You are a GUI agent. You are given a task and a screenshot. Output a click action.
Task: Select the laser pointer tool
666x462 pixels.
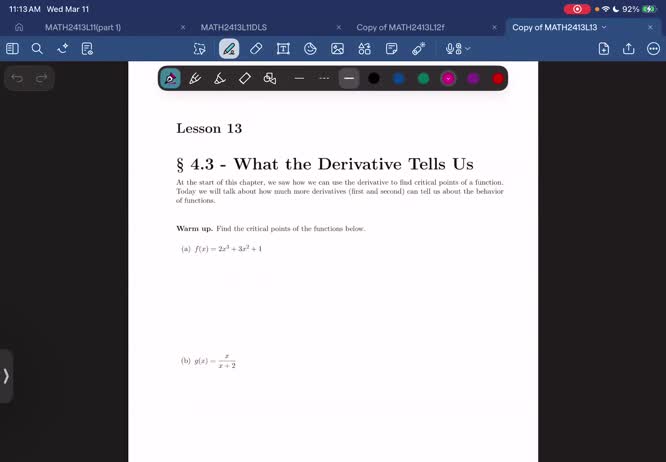point(418,49)
